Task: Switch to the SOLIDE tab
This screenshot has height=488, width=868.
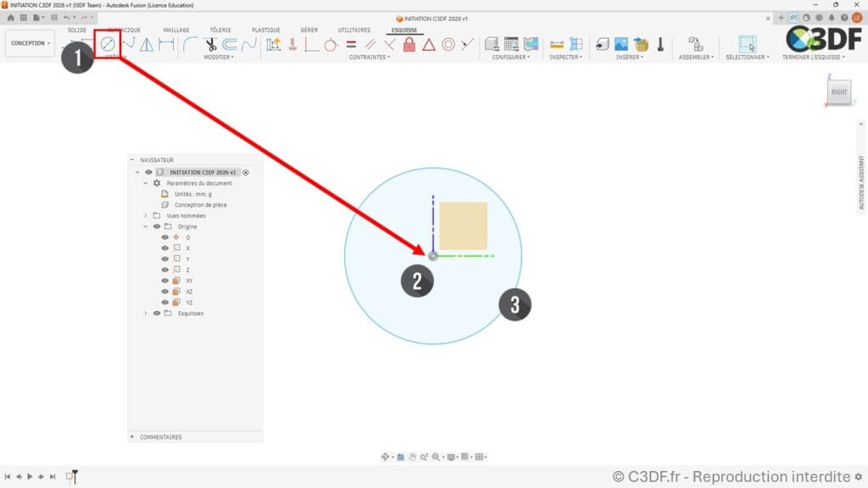Action: click(x=78, y=29)
